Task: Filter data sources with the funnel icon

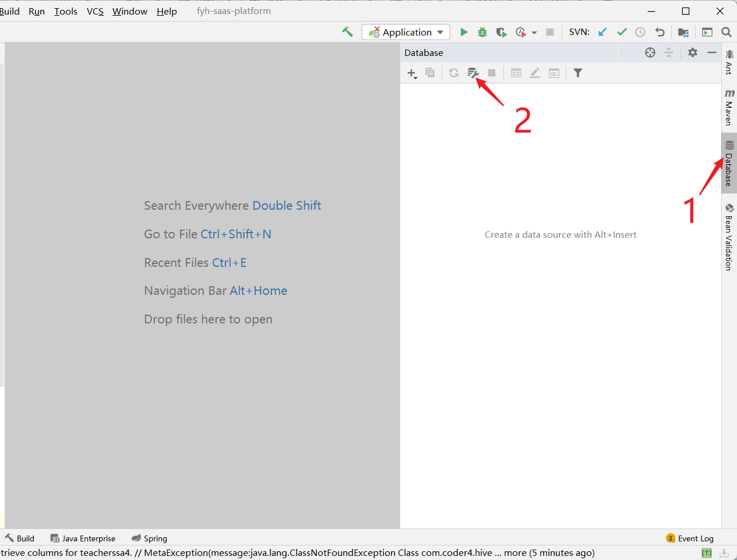Action: pyautogui.click(x=577, y=73)
